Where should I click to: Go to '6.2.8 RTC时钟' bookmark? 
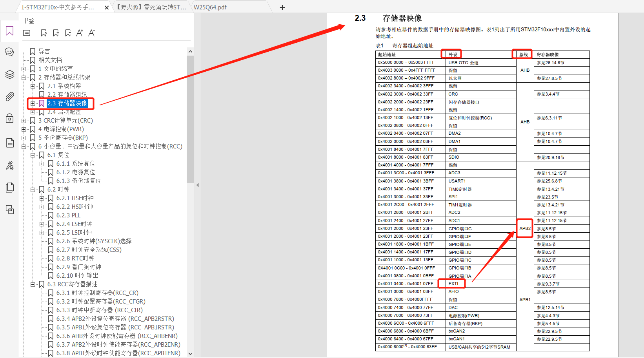click(75, 258)
